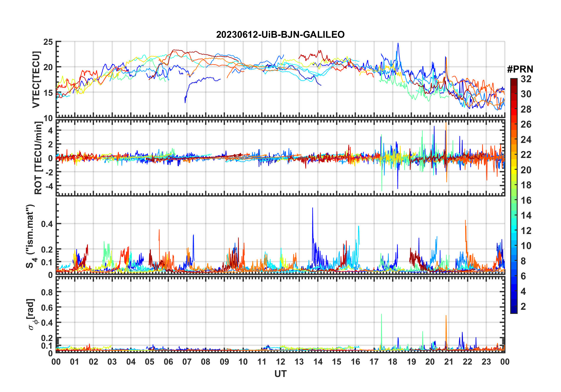Click the UT x-axis label

pyautogui.click(x=280, y=374)
